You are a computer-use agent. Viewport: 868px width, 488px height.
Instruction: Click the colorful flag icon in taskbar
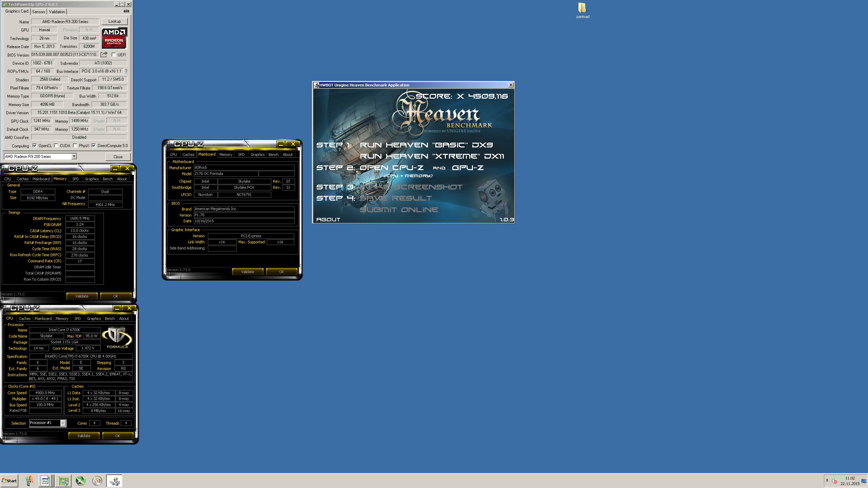(x=30, y=481)
